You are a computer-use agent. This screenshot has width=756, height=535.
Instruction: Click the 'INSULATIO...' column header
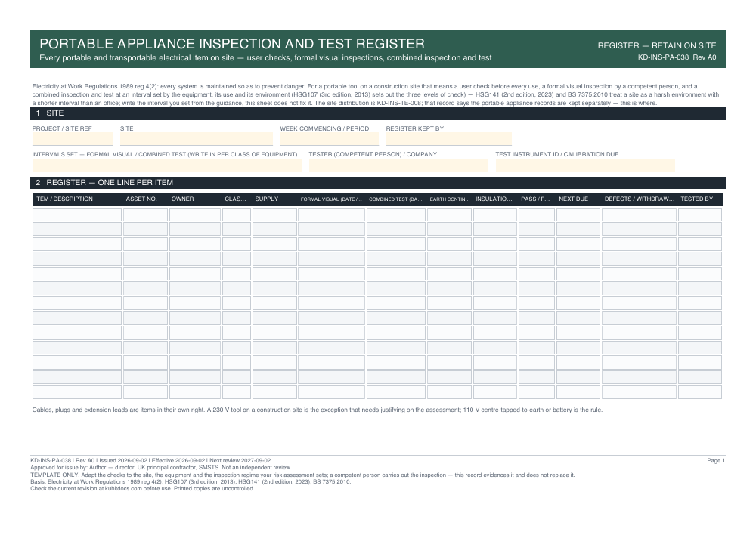[494, 199]
